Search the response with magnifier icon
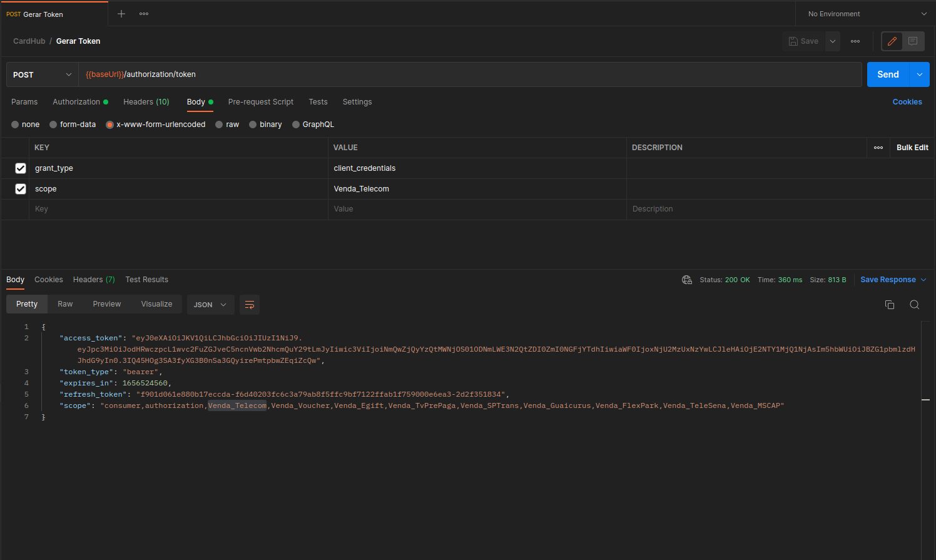936x560 pixels. click(x=914, y=305)
